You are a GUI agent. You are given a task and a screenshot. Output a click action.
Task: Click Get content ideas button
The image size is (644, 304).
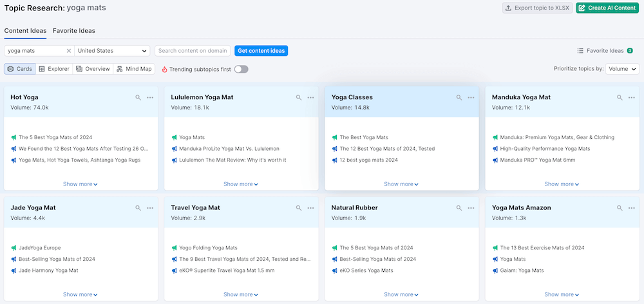click(261, 51)
